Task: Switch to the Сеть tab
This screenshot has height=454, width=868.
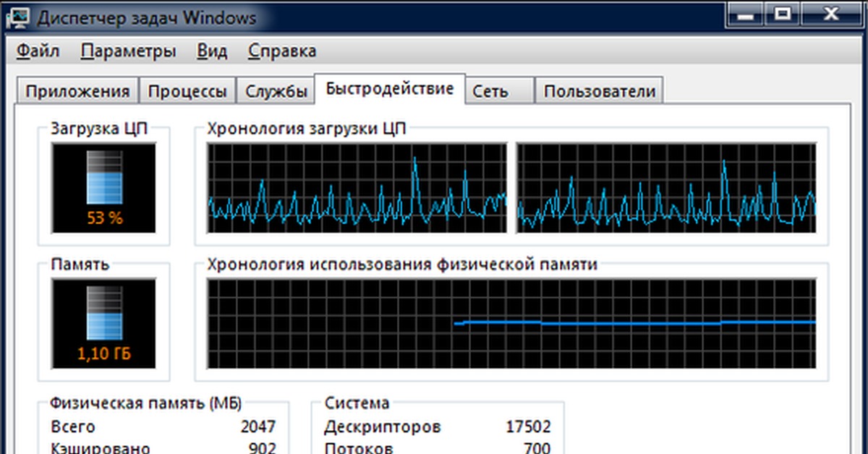Action: 490,92
